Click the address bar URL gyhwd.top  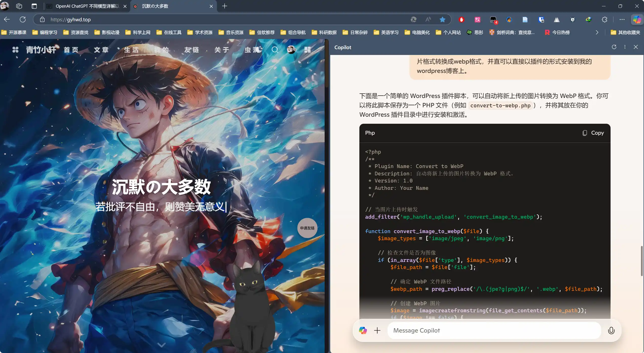70,19
